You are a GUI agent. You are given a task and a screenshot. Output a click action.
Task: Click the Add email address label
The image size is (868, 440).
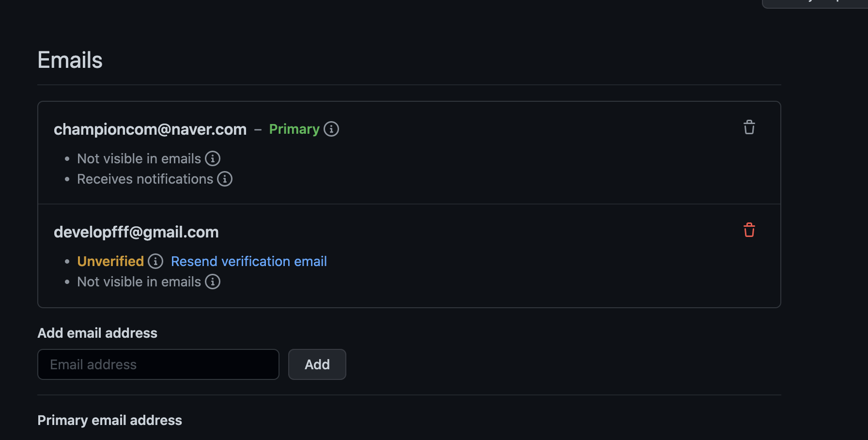(x=97, y=333)
